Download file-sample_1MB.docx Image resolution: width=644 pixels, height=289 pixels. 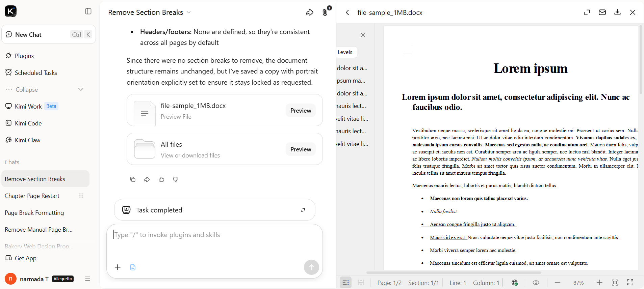point(617,12)
